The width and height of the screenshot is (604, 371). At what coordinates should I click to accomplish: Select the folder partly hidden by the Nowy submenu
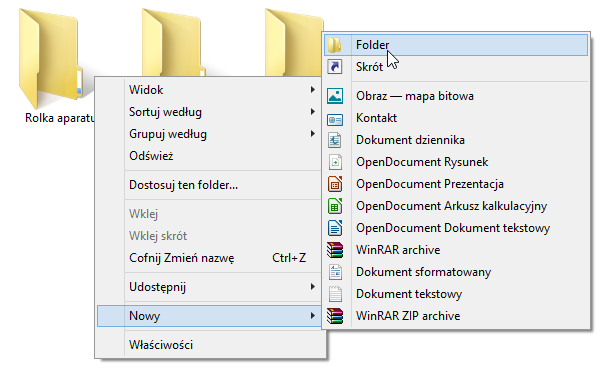pos(293,42)
